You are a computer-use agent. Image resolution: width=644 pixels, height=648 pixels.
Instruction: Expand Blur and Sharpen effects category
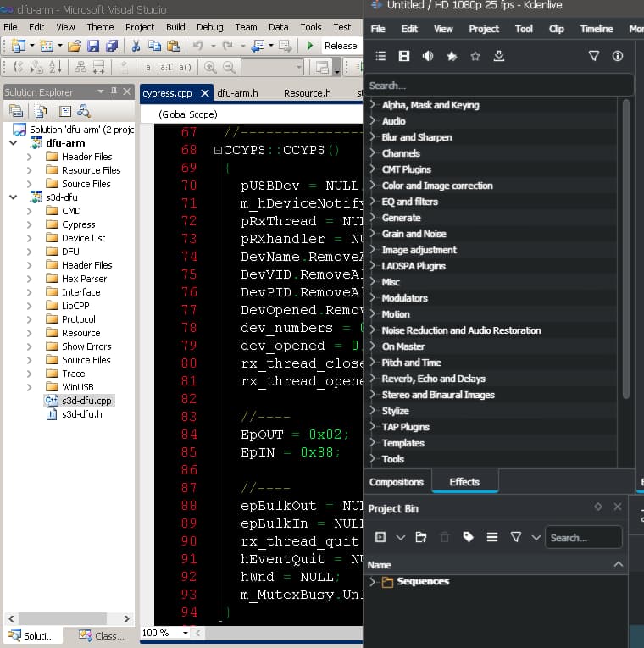tap(373, 136)
